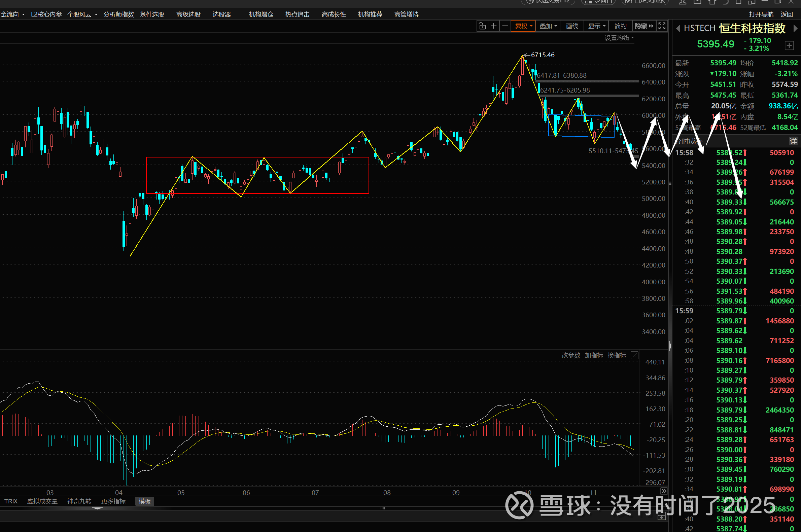Switch to 神奇九转 indicator tab

(79, 501)
